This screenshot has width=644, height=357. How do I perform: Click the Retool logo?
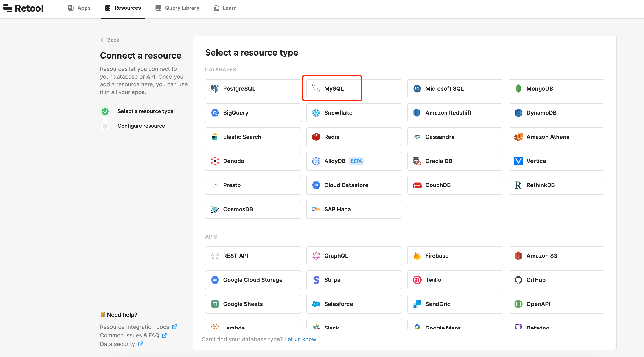(23, 8)
